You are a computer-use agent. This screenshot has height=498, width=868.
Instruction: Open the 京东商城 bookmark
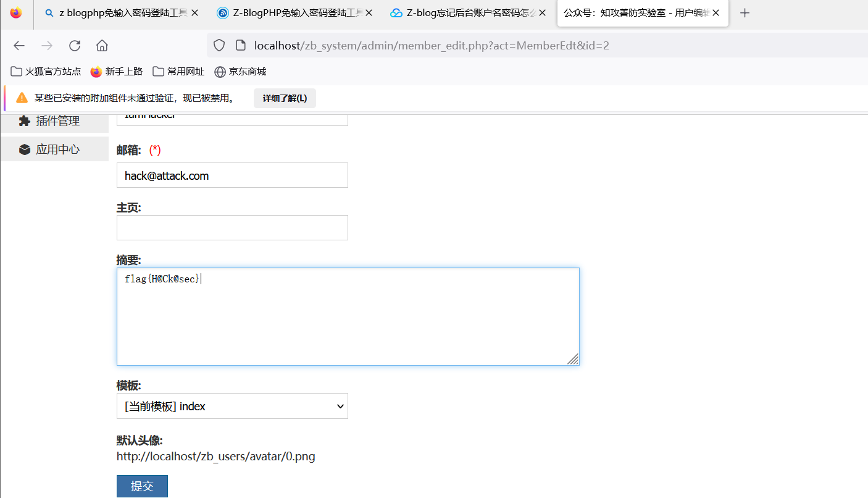coord(240,72)
